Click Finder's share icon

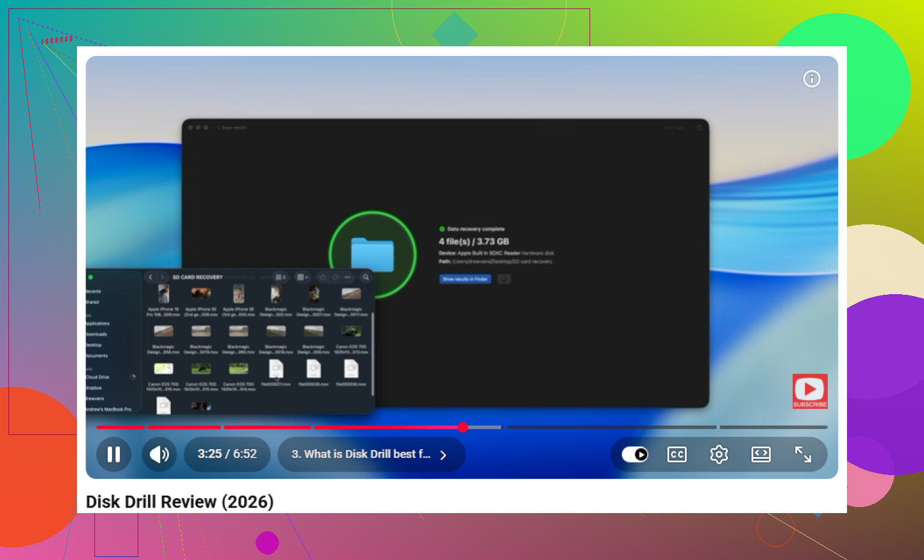tap(322, 277)
